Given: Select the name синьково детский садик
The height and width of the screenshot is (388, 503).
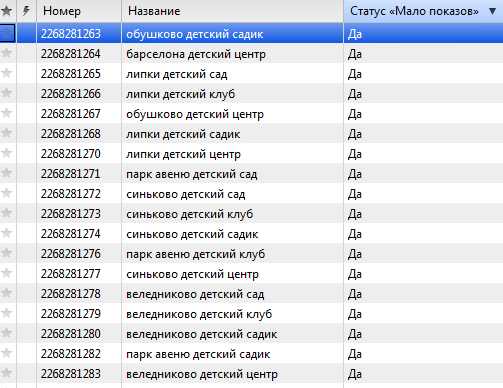Looking at the screenshot, I should point(192,234).
